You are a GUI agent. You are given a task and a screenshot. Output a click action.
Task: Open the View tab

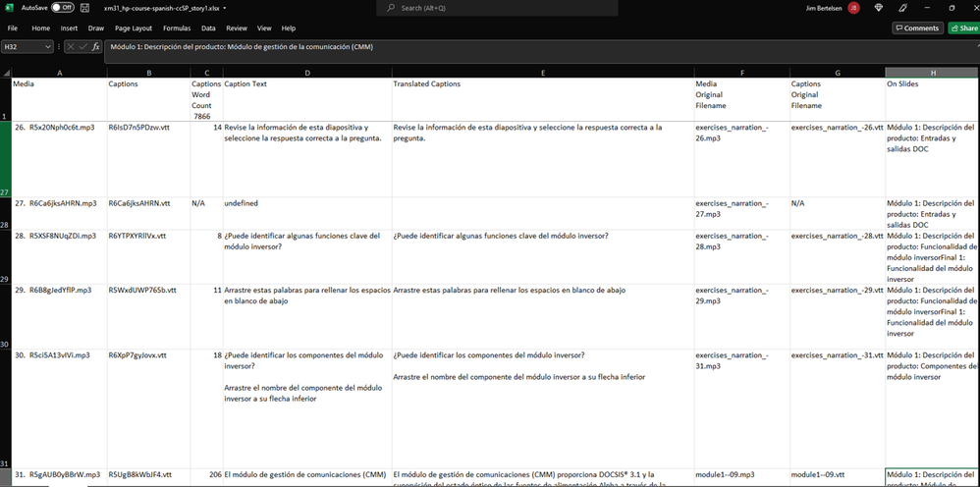(x=264, y=28)
